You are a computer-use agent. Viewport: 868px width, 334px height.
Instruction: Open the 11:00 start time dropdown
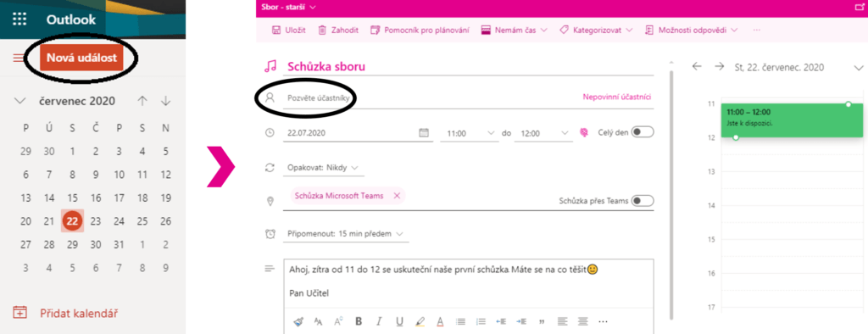[470, 133]
